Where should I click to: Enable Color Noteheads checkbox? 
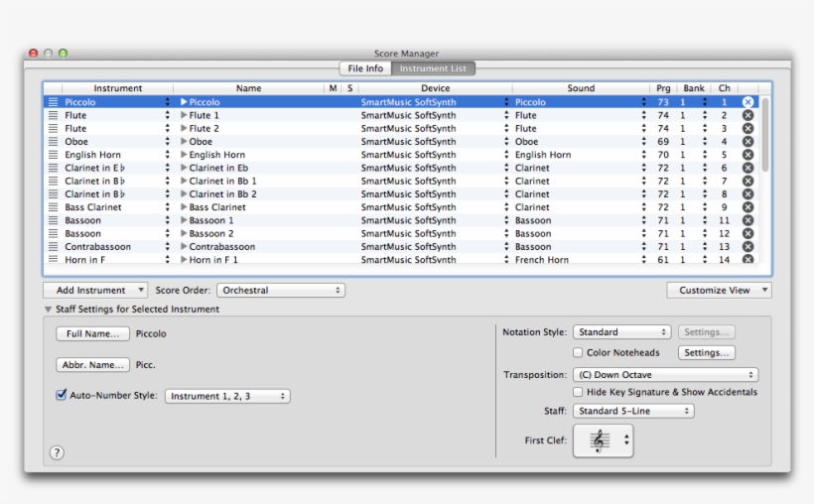coord(578,352)
